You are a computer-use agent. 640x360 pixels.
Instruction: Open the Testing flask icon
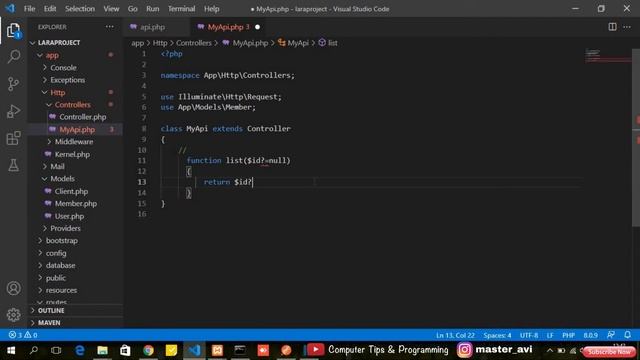tap(13, 165)
